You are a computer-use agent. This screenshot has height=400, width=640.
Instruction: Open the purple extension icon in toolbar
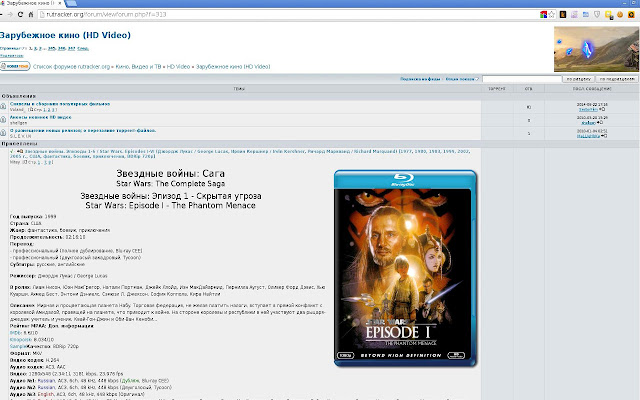click(574, 15)
